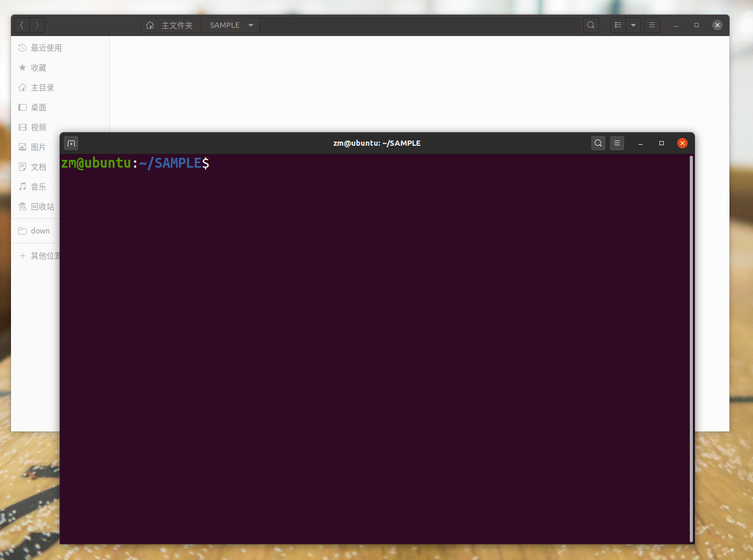The image size is (753, 560).
Task: Open the terminal hamburger menu
Action: pyautogui.click(x=617, y=143)
